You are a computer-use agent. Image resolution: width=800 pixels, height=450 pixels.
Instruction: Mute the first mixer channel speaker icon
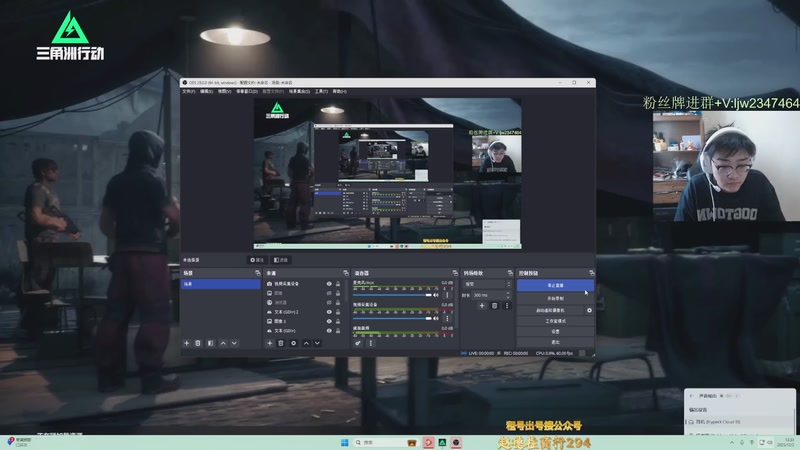coord(436,295)
